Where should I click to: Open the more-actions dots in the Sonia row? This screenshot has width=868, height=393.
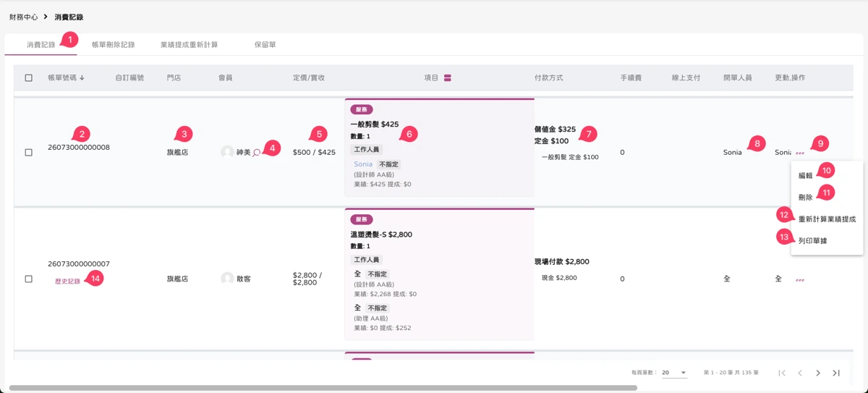click(800, 153)
